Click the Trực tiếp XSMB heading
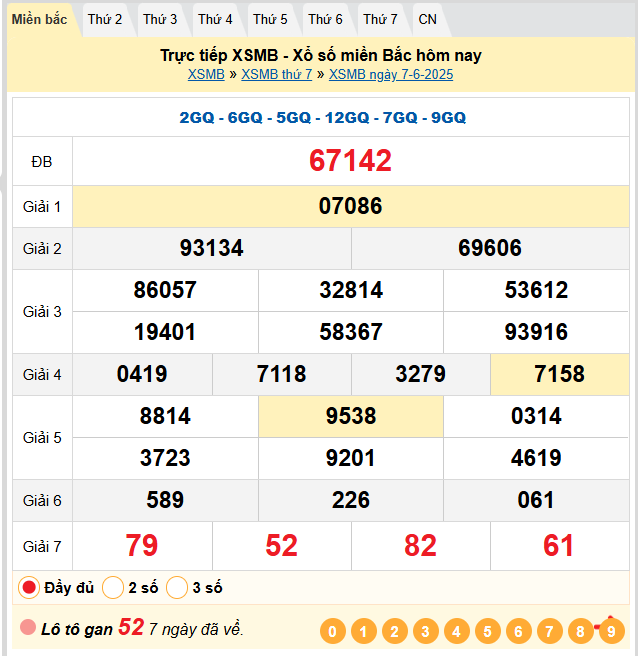The height and width of the screenshot is (656, 638). [321, 55]
